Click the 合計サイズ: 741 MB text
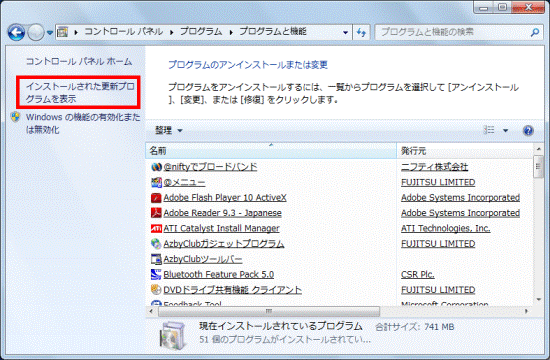The height and width of the screenshot is (360, 550). tap(415, 327)
